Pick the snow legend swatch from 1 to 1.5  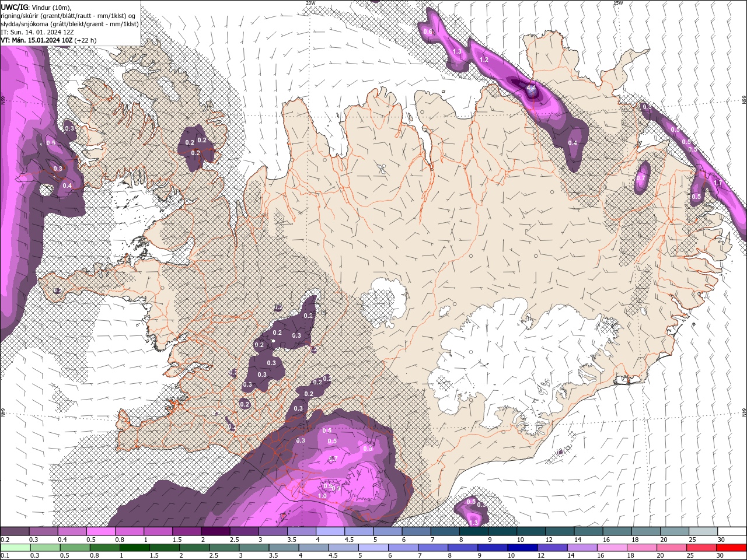click(159, 531)
